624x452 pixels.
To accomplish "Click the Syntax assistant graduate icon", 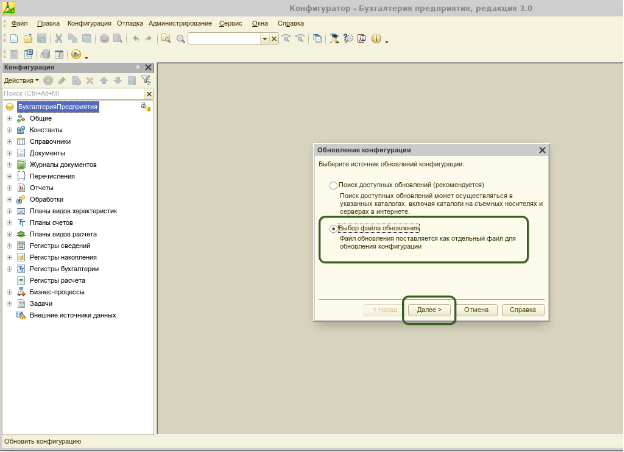I will [334, 39].
